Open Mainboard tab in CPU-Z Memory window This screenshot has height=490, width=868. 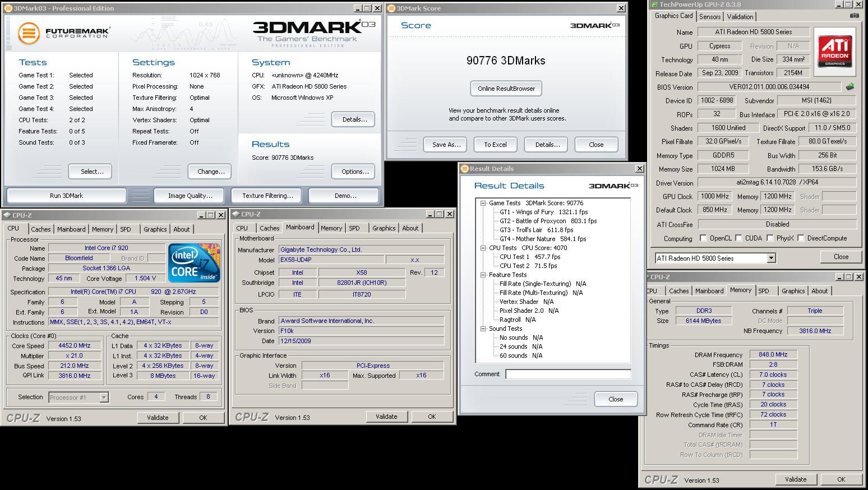pos(709,291)
